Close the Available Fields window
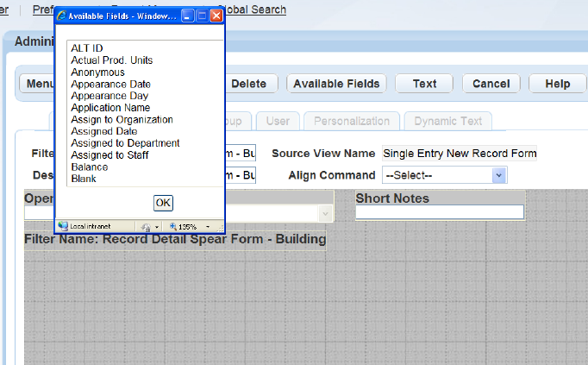Viewport: 588px width, 365px height. (x=216, y=16)
